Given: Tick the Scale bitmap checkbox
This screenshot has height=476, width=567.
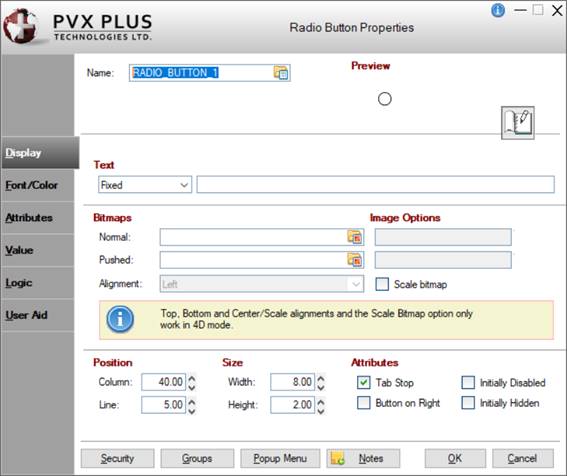Looking at the screenshot, I should tap(382, 284).
